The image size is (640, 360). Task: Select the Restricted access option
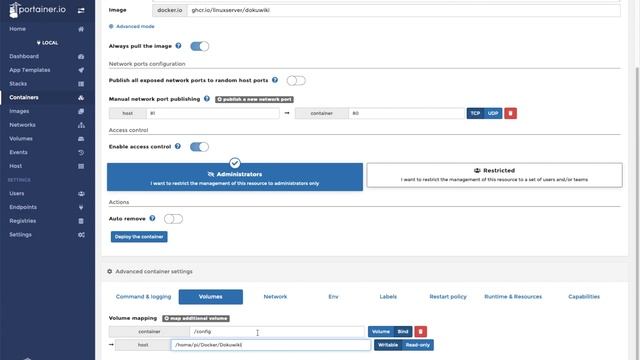[x=494, y=175]
